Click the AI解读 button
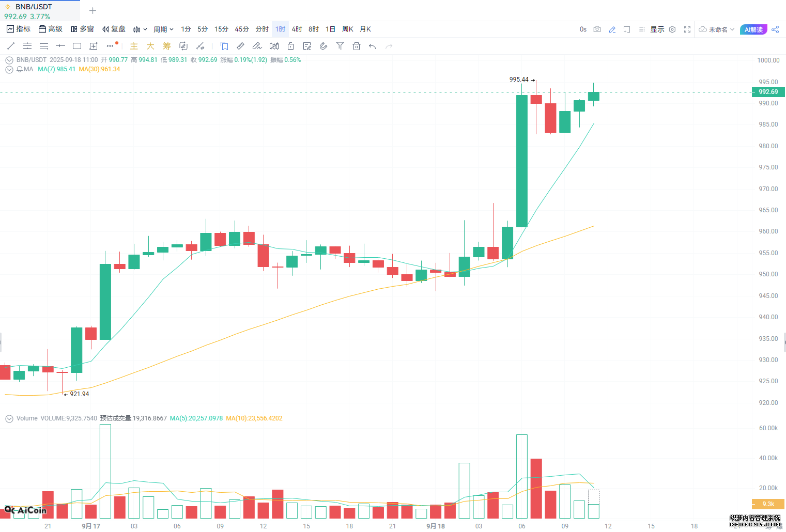The width and height of the screenshot is (786, 532). (x=753, y=29)
